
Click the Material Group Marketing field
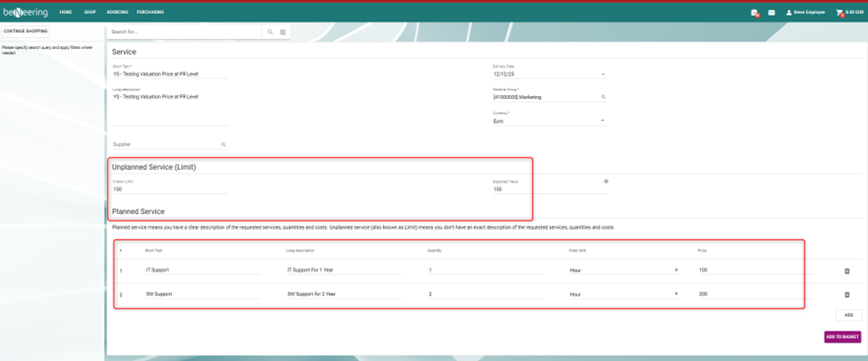pyautogui.click(x=545, y=97)
